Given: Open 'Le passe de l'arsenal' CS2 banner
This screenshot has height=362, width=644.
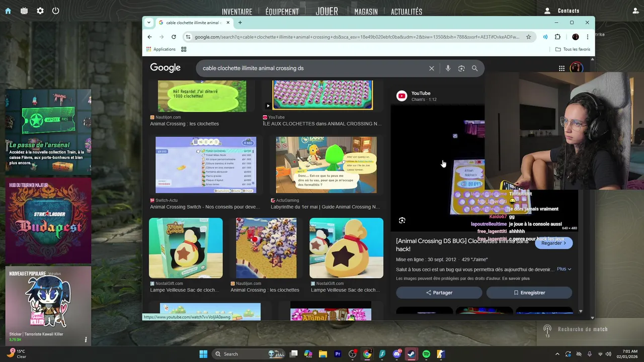Looking at the screenshot, I should pyautogui.click(x=48, y=132).
